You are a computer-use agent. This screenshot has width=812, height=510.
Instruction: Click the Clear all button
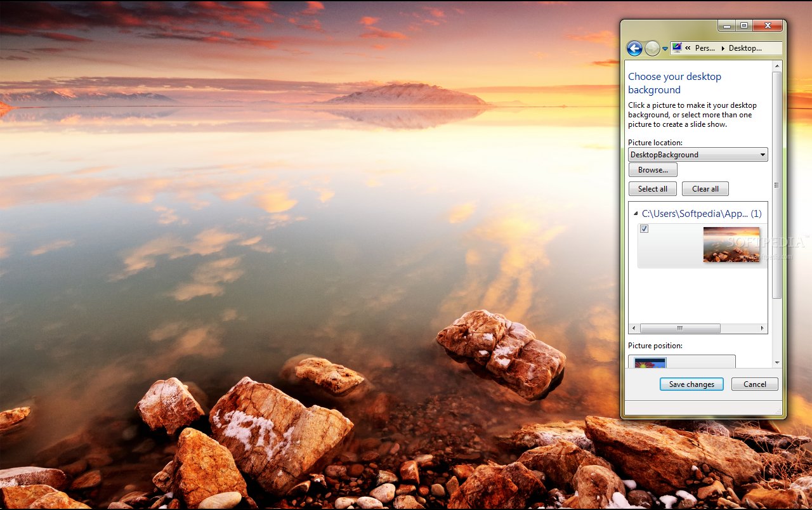pos(705,189)
